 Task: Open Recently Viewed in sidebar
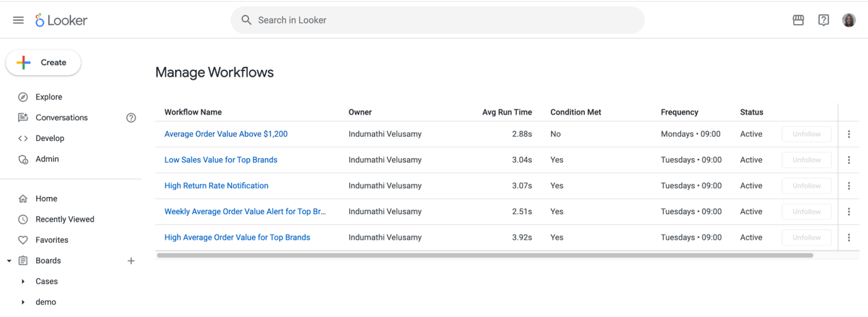tap(65, 219)
